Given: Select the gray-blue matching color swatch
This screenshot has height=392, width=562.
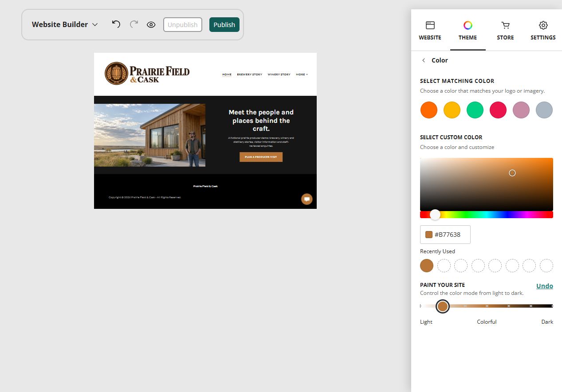Looking at the screenshot, I should point(544,110).
